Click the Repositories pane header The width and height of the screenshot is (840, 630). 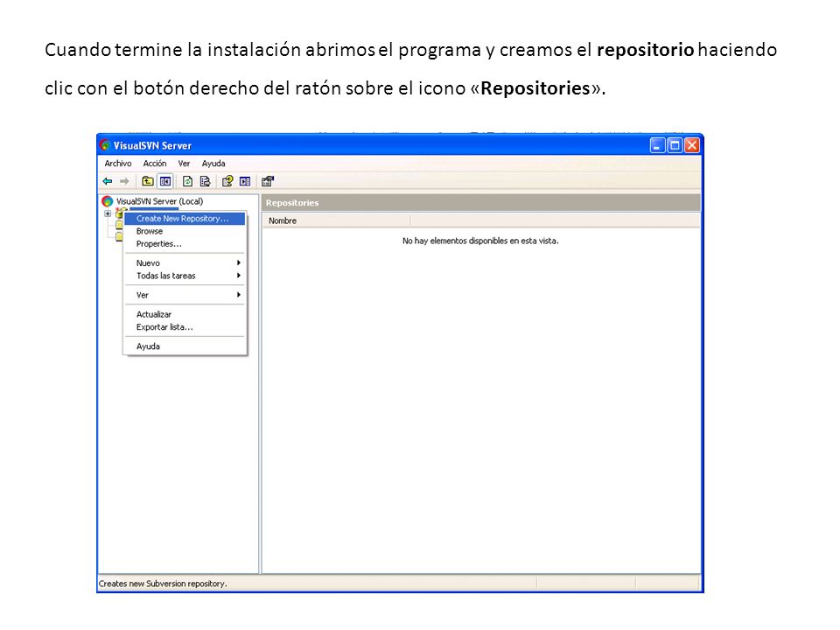[x=481, y=203]
